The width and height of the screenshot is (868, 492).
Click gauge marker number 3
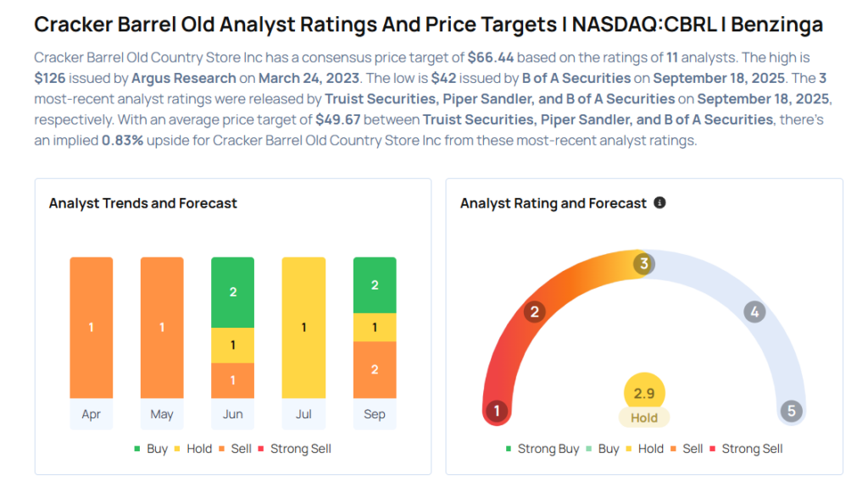click(x=644, y=264)
